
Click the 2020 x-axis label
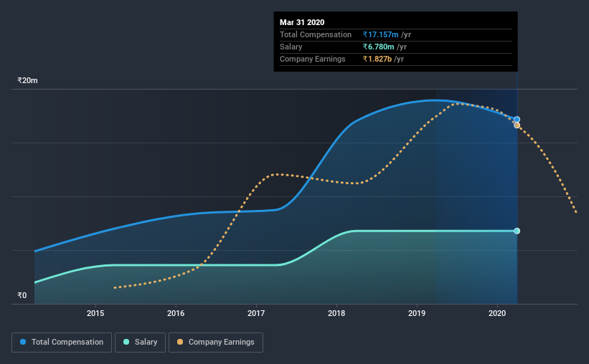497,313
